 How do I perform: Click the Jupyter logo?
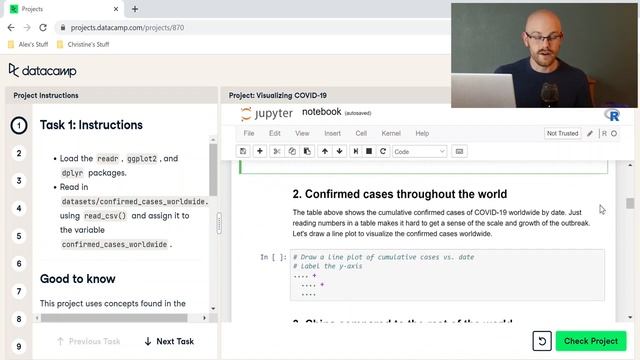coord(267,113)
